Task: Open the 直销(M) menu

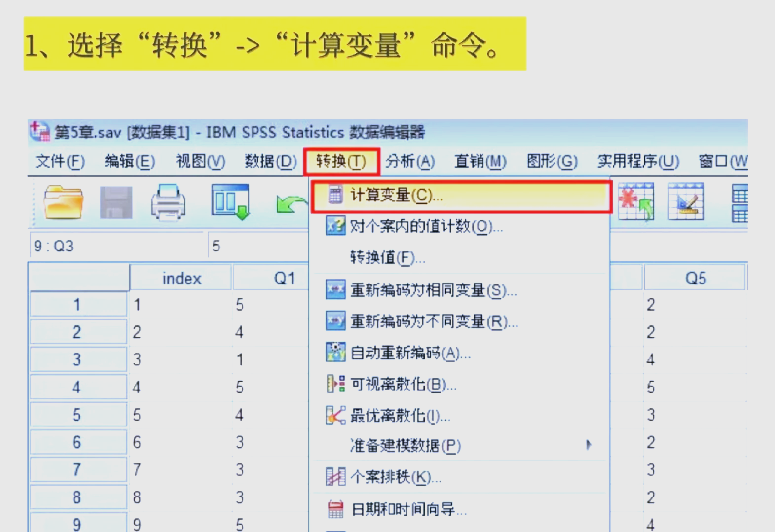Action: coord(480,161)
